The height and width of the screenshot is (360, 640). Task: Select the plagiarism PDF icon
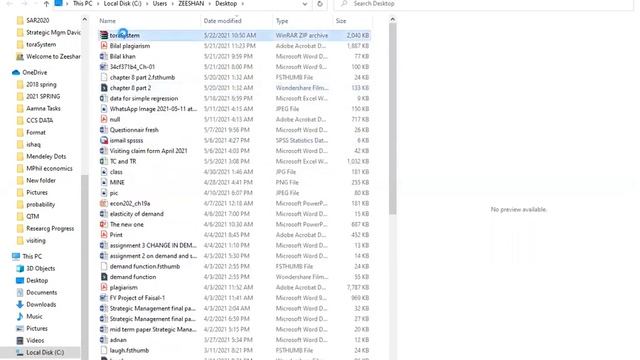tap(104, 287)
